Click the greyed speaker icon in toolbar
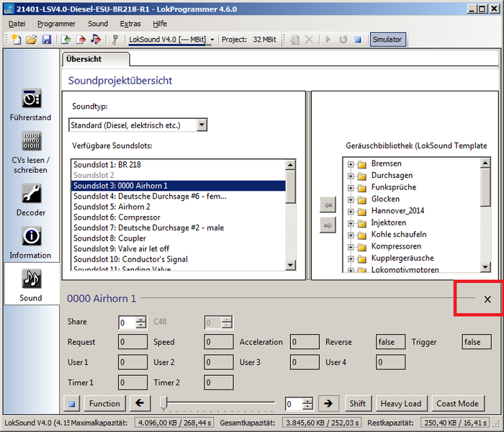This screenshot has height=432, width=504. pos(294,40)
